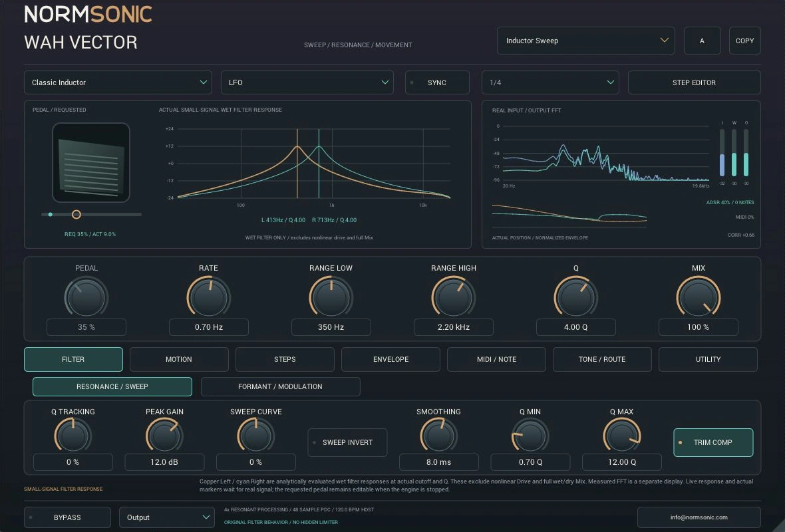Click the Range Low knob

pyautogui.click(x=331, y=297)
